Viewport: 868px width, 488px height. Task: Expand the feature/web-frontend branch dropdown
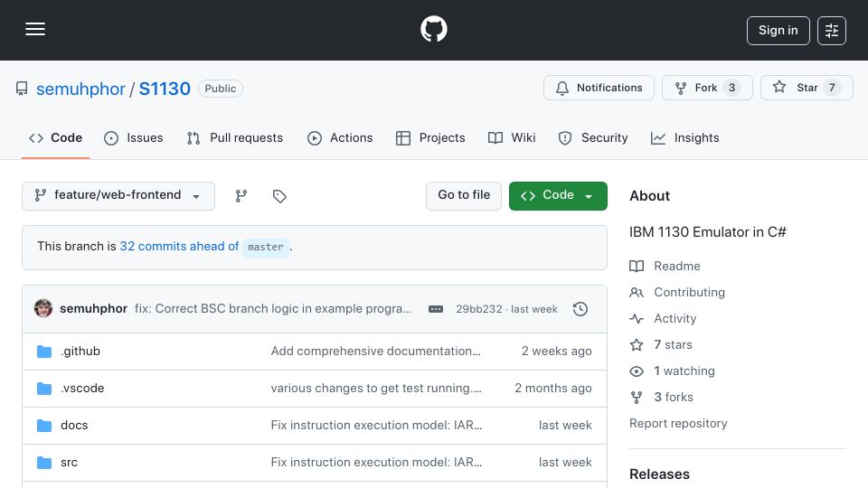(x=118, y=196)
